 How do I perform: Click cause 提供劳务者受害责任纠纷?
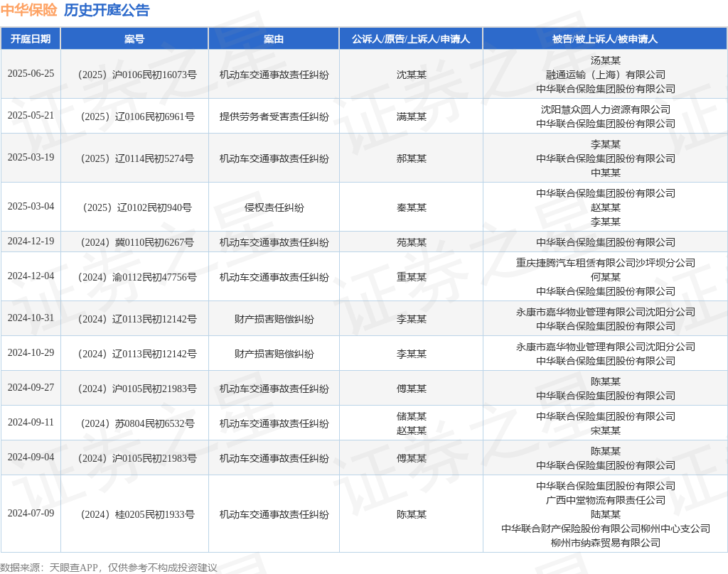click(x=274, y=116)
